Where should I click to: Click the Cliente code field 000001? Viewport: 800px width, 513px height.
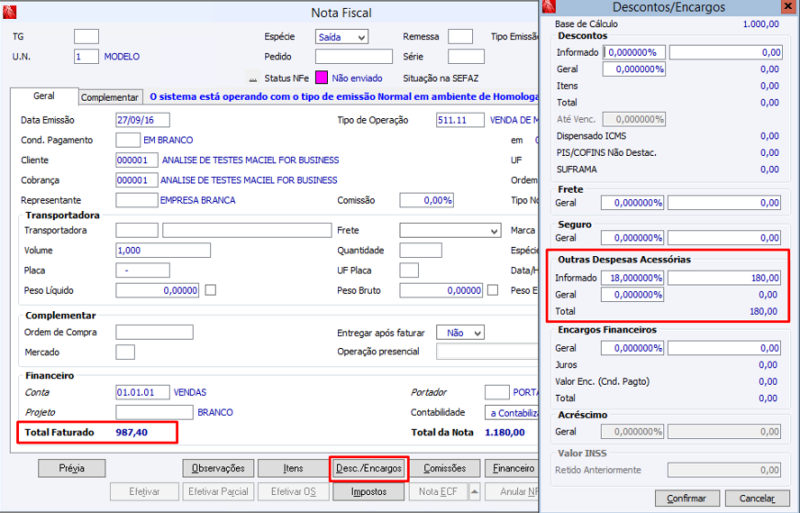point(137,160)
